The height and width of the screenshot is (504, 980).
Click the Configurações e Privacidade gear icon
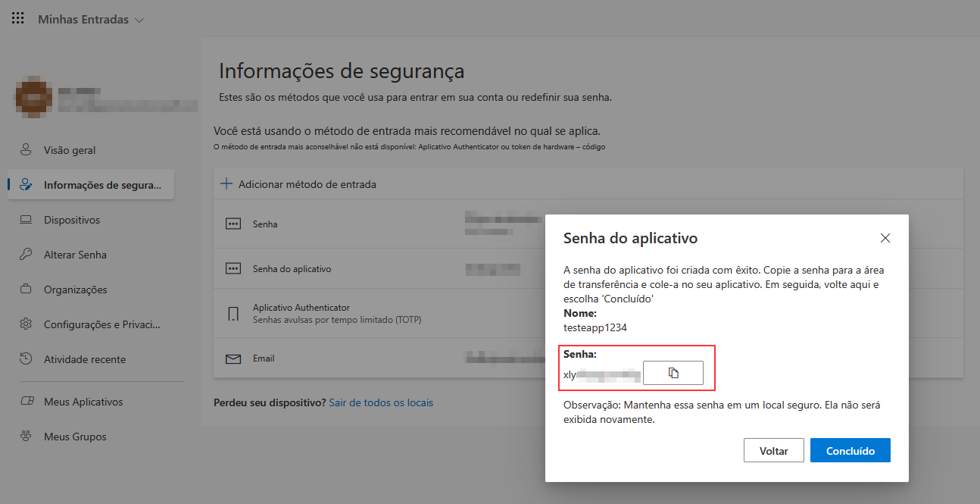(26, 324)
